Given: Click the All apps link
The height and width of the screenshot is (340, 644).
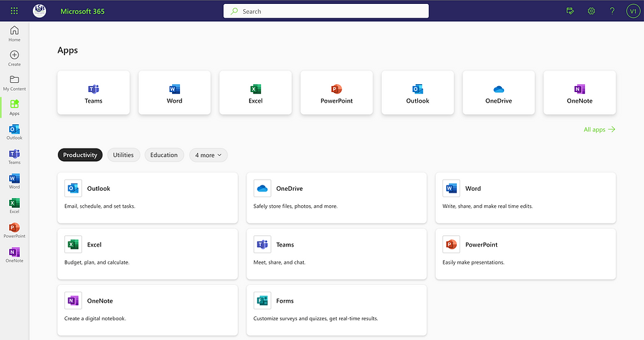Looking at the screenshot, I should pyautogui.click(x=599, y=130).
